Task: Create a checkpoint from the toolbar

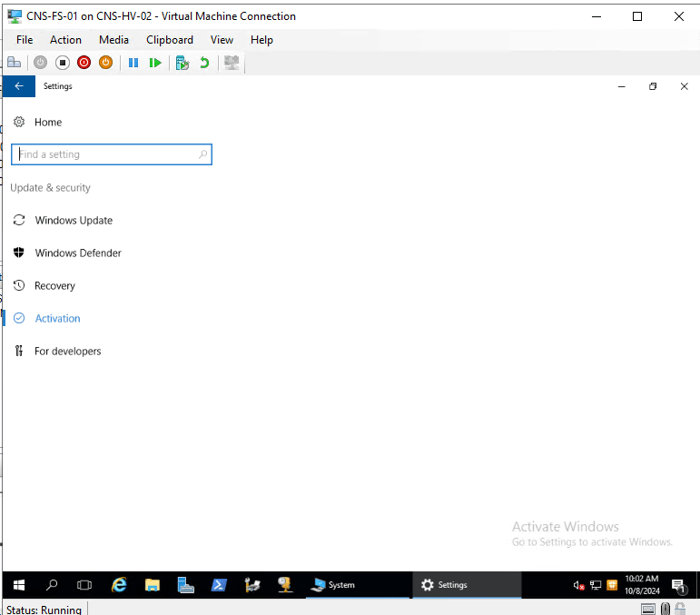Action: (x=182, y=63)
